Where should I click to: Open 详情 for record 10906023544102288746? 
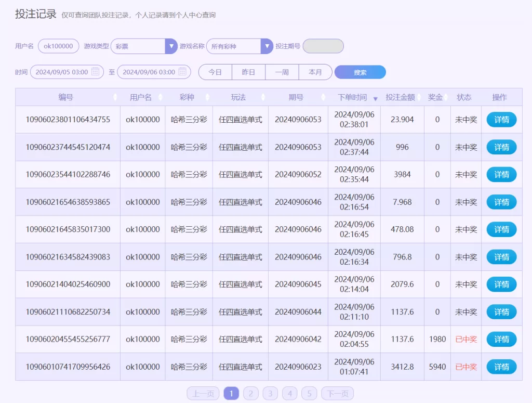click(x=501, y=175)
